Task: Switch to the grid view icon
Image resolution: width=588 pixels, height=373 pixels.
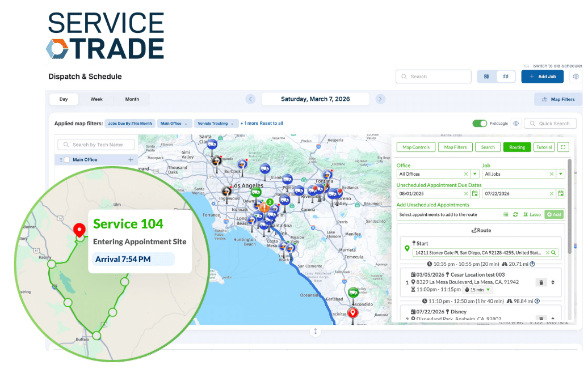Action: tap(486, 77)
